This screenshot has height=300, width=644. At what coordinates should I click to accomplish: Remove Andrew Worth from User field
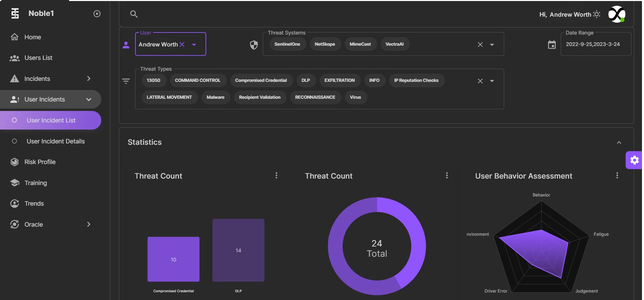[x=182, y=44]
